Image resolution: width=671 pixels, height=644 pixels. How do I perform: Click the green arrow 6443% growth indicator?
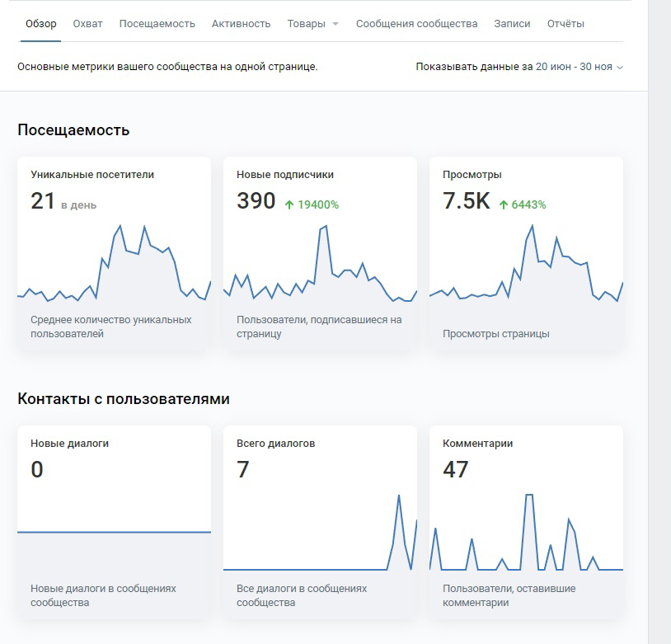pos(522,204)
